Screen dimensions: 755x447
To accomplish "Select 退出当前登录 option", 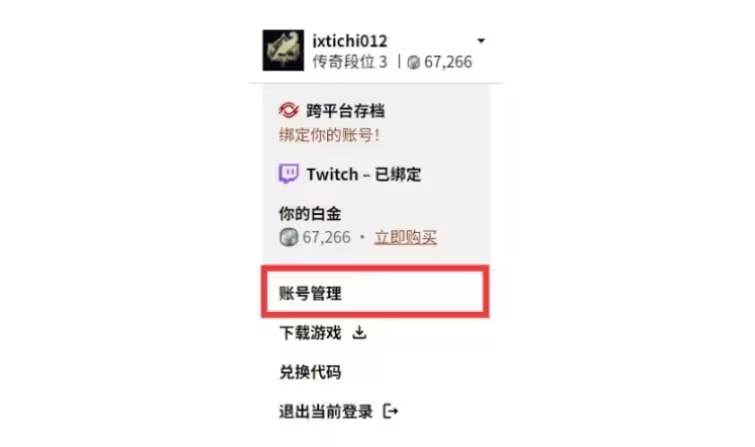I will pos(326,412).
